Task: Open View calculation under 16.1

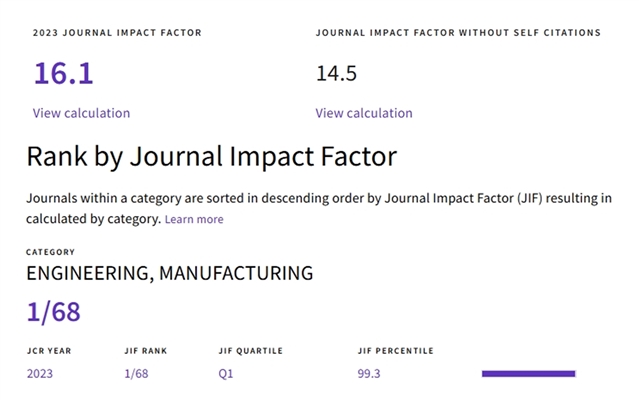Action: click(x=81, y=113)
